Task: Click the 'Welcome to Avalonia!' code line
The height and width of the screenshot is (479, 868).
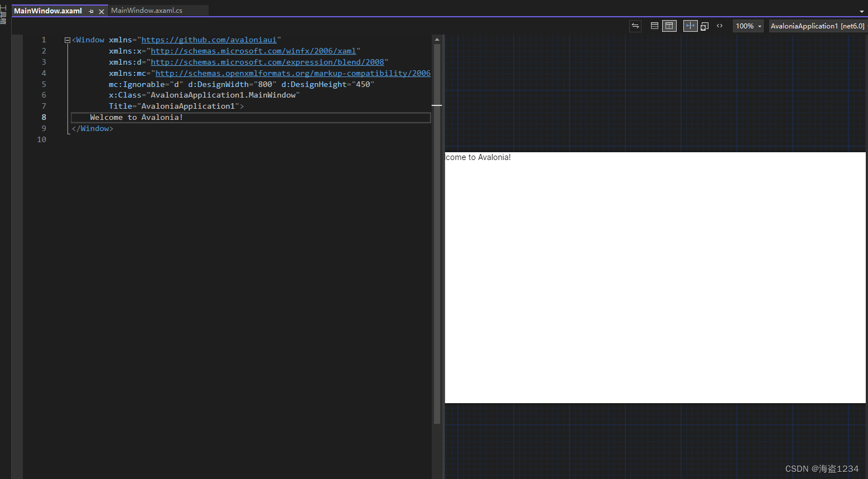Action: click(137, 117)
